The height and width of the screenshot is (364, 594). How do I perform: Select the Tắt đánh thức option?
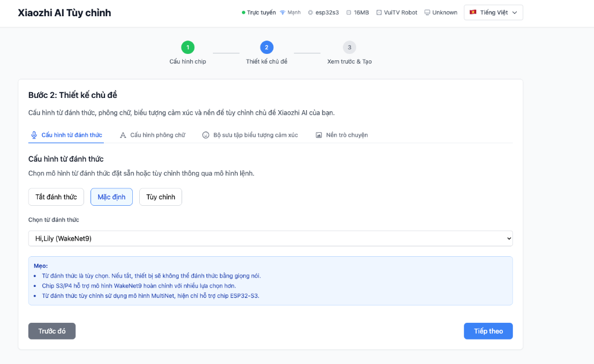(56, 197)
